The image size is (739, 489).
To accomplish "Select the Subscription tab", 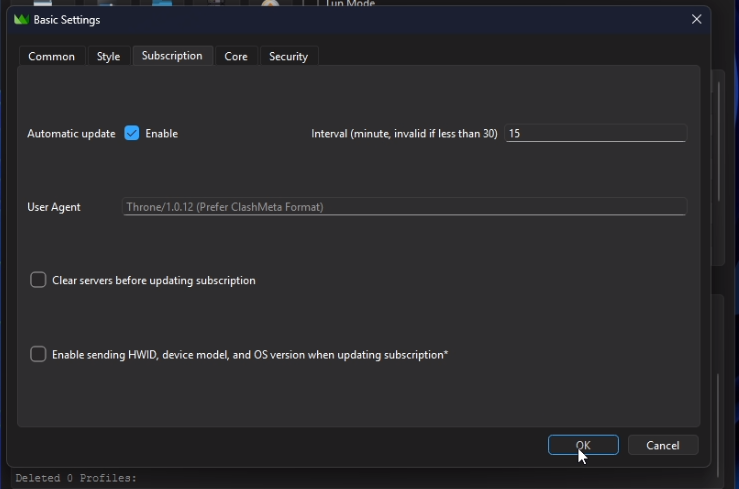I will coord(172,56).
